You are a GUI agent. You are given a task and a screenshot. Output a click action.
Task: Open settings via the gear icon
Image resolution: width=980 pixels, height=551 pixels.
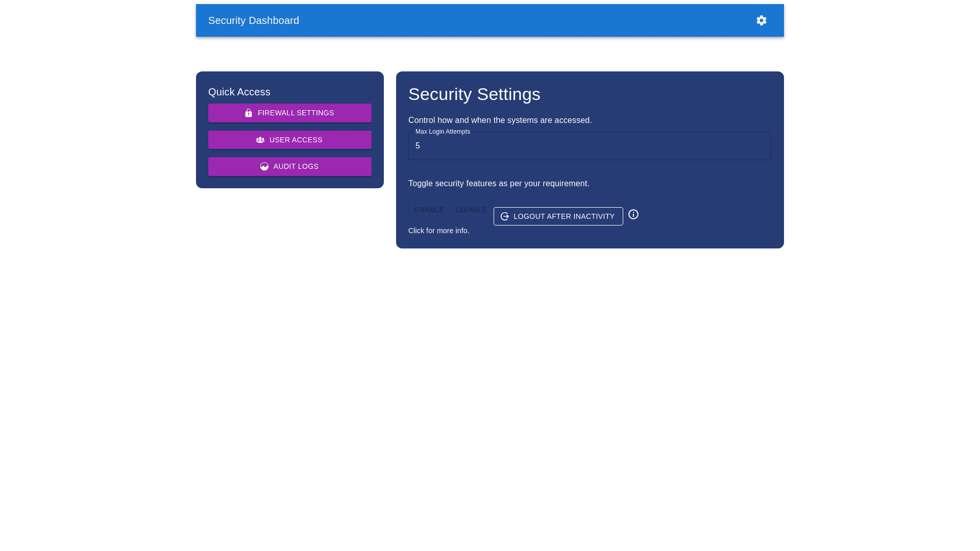point(761,20)
